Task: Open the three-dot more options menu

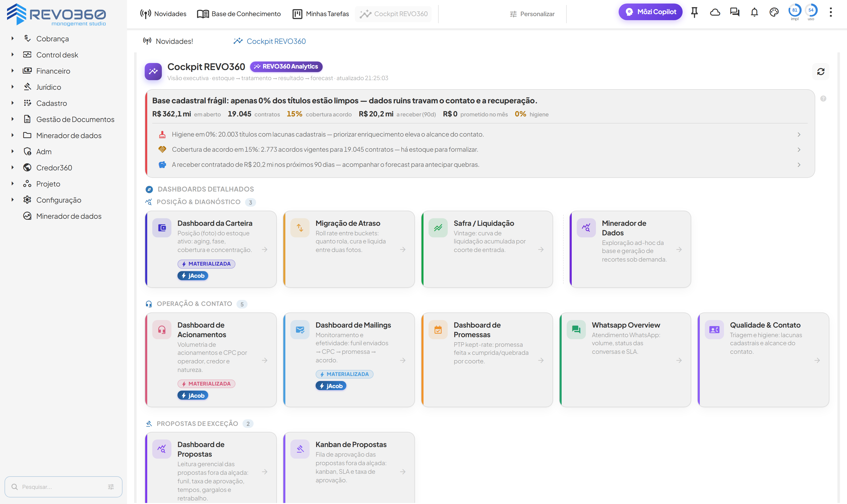Action: pyautogui.click(x=831, y=13)
